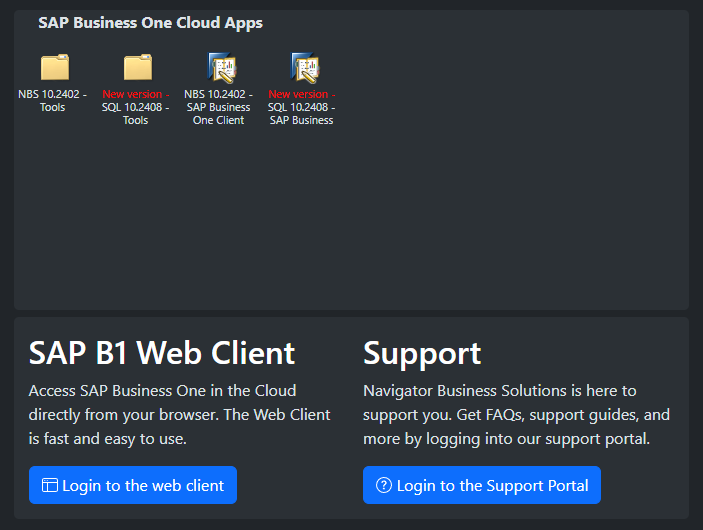
Task: Launch SQL 10.2408 SAP Business app icon
Action: coord(305,68)
